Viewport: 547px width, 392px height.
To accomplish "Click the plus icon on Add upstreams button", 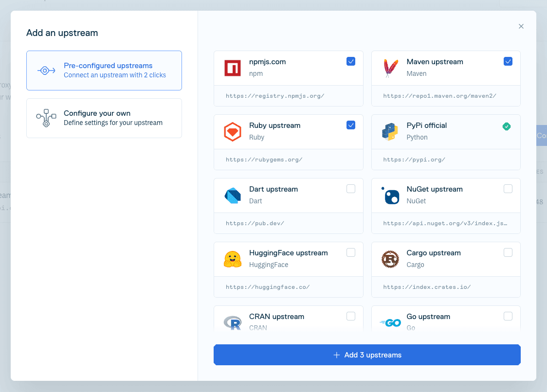I will tap(336, 355).
